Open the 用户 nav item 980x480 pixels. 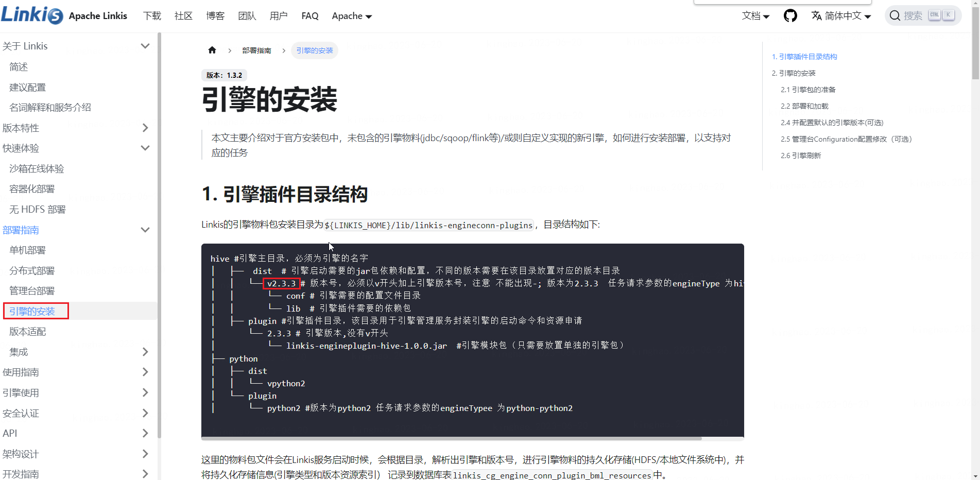(279, 16)
